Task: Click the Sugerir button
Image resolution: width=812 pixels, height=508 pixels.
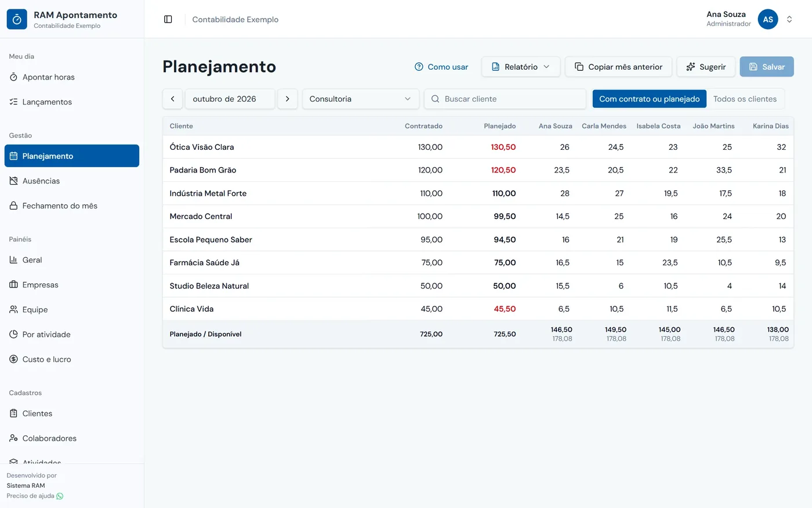Action: click(x=706, y=67)
